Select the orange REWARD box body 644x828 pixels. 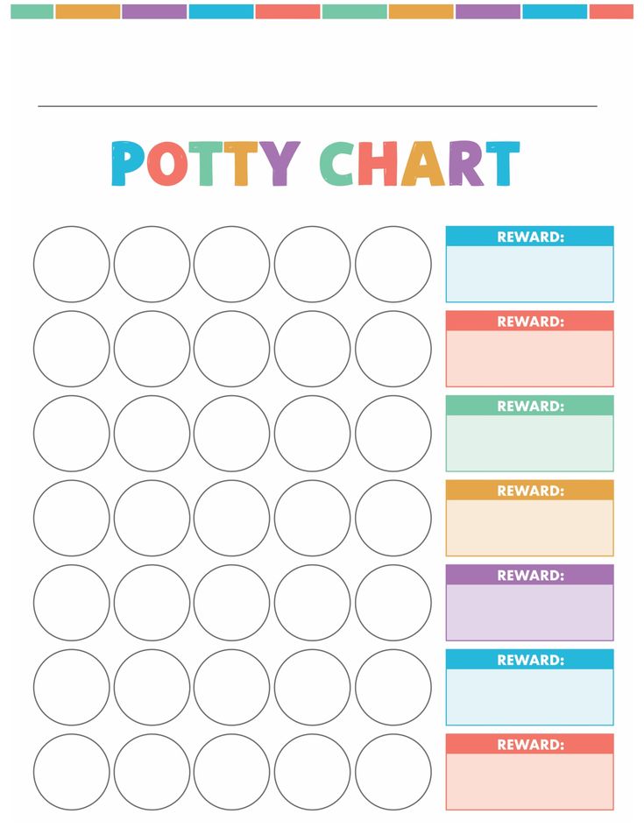tap(529, 527)
